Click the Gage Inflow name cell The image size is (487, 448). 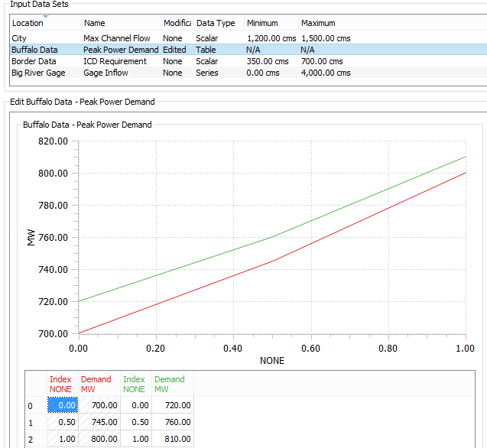(x=106, y=73)
